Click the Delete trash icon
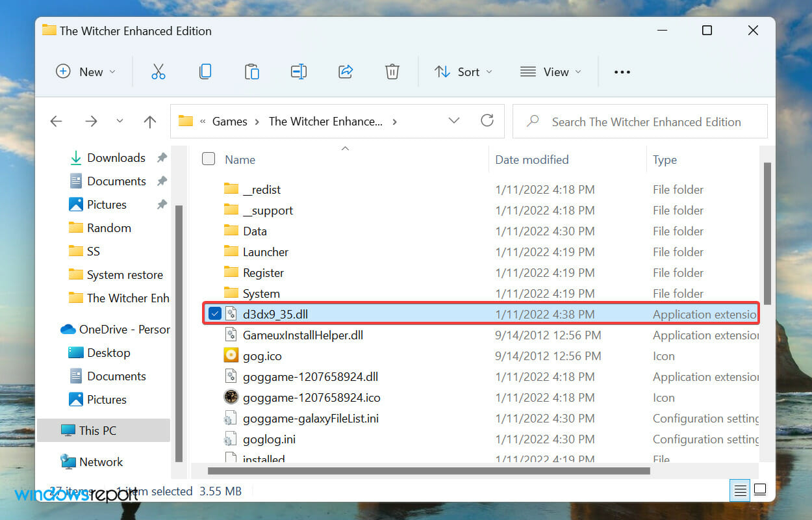The height and width of the screenshot is (520, 812). click(392, 71)
